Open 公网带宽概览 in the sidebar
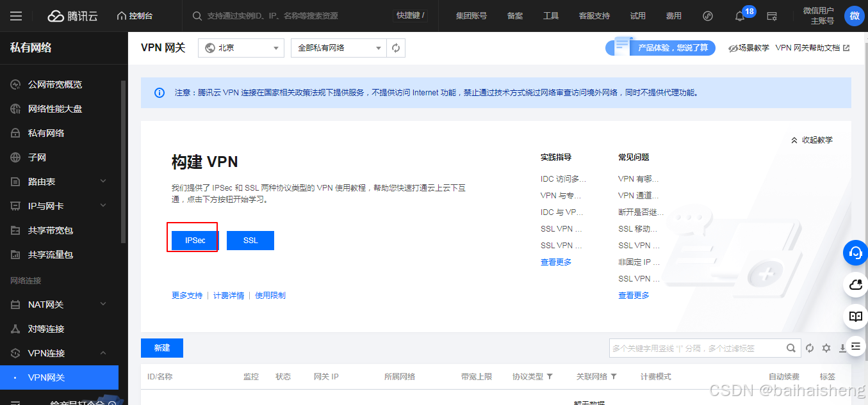 pos(55,84)
